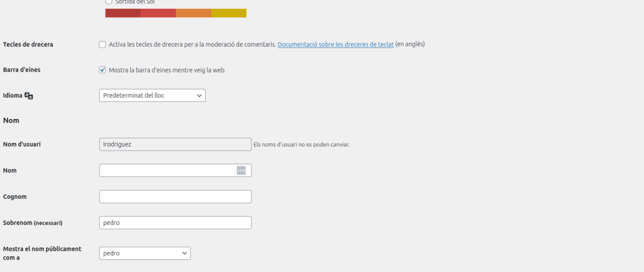Click the Activa les tecles de drecera label
This screenshot has width=644, height=272.
click(x=192, y=45)
